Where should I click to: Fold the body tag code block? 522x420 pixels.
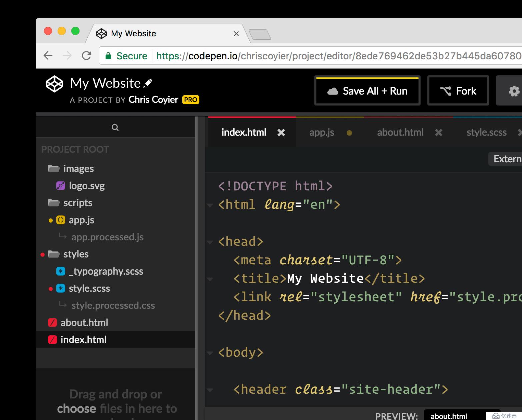point(210,353)
